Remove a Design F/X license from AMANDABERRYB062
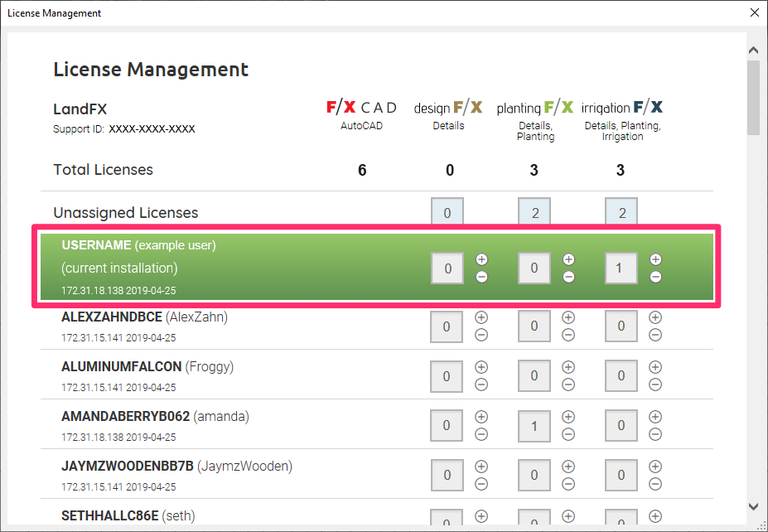Screen dimensions: 768x532 pyautogui.click(x=481, y=434)
